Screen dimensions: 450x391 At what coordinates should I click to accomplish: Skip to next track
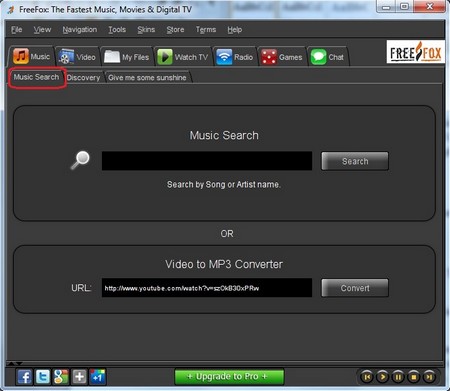429,377
